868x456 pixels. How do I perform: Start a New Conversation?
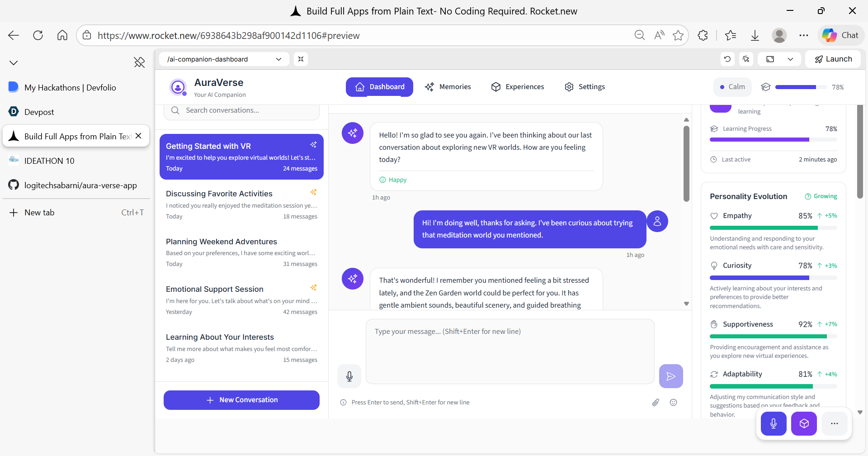pos(241,400)
